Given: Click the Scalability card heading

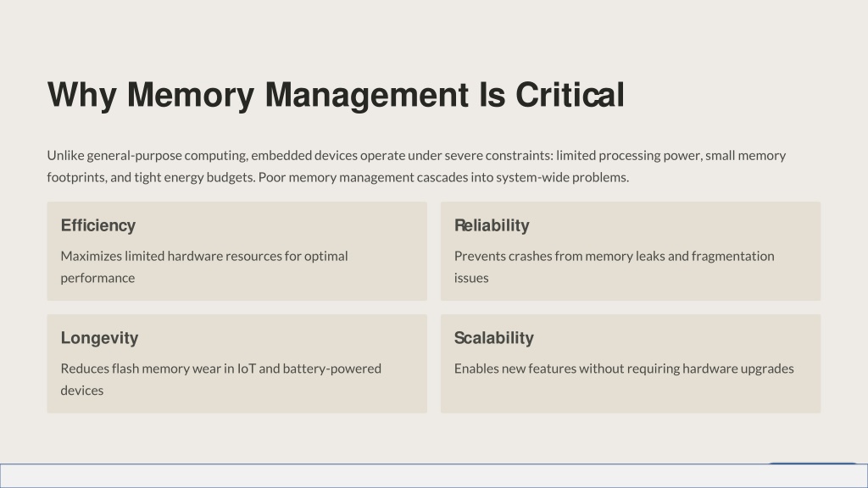Looking at the screenshot, I should pos(494,337).
